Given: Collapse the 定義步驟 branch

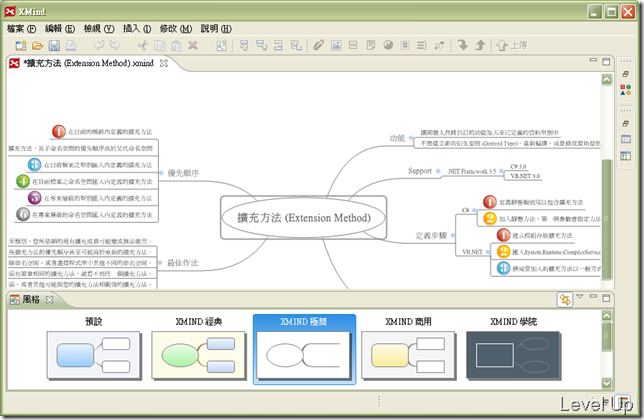Looking at the screenshot, I should pyautogui.click(x=453, y=235).
